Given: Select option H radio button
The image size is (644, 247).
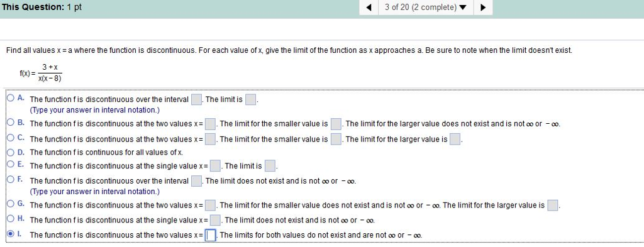Looking at the screenshot, I should pos(10,219).
